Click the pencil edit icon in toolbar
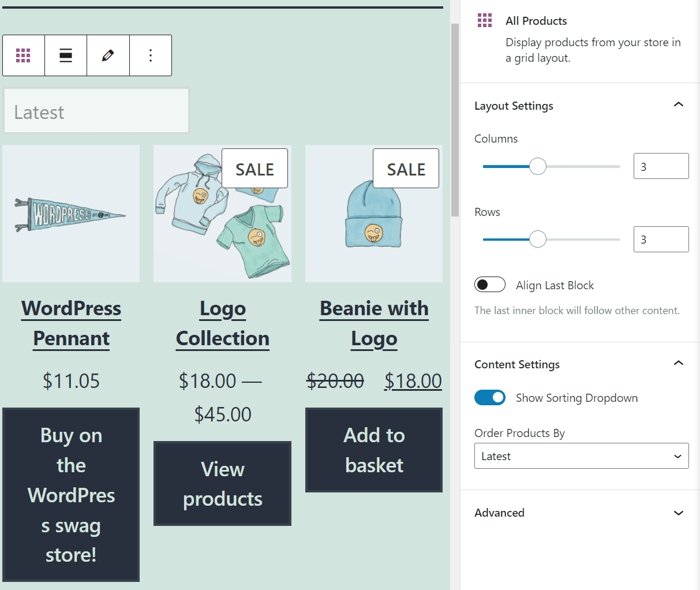 [x=108, y=55]
